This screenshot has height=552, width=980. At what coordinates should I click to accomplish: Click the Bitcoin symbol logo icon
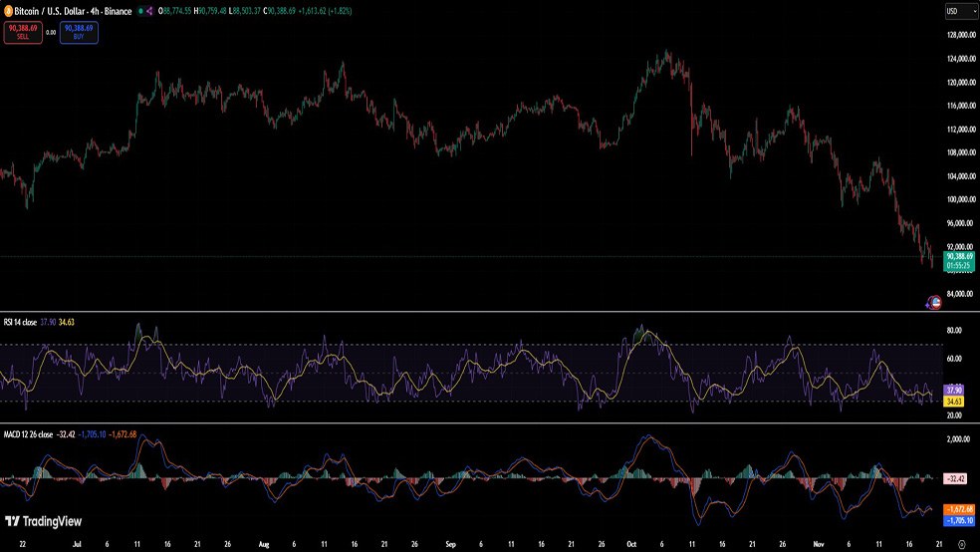7,11
